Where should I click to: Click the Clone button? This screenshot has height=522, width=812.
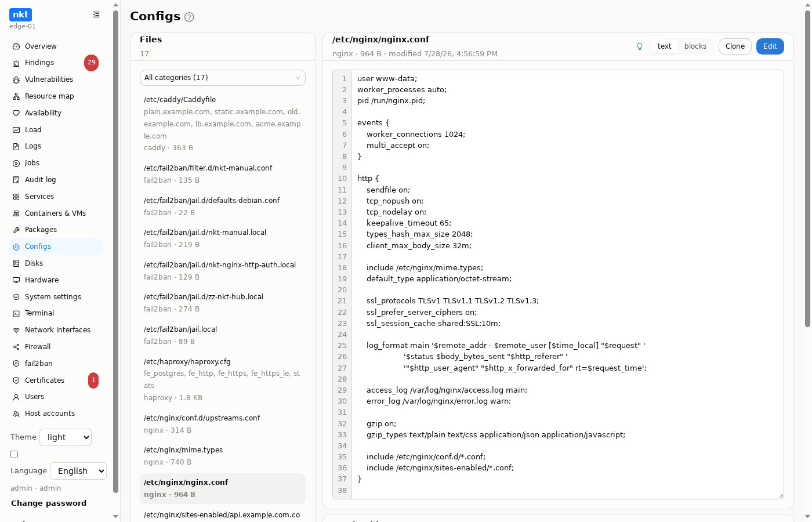735,46
